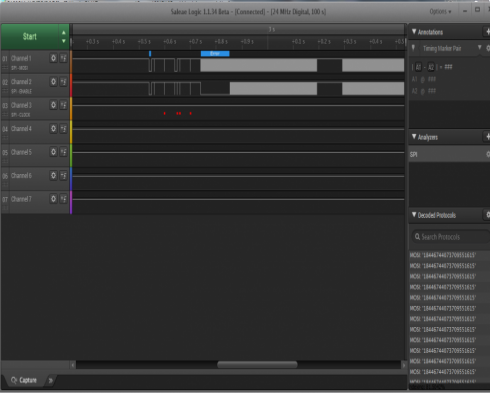Switch to the Capture tab
This screenshot has height=393, width=490.
click(24, 380)
